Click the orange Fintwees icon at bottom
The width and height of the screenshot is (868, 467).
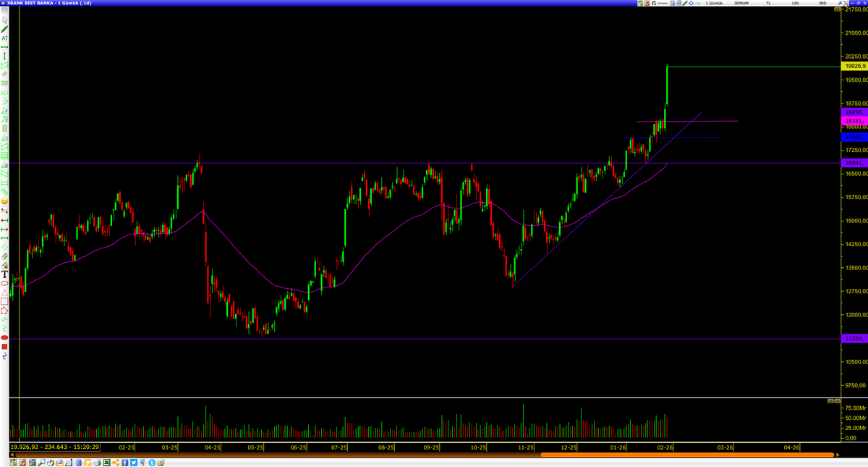(88, 463)
